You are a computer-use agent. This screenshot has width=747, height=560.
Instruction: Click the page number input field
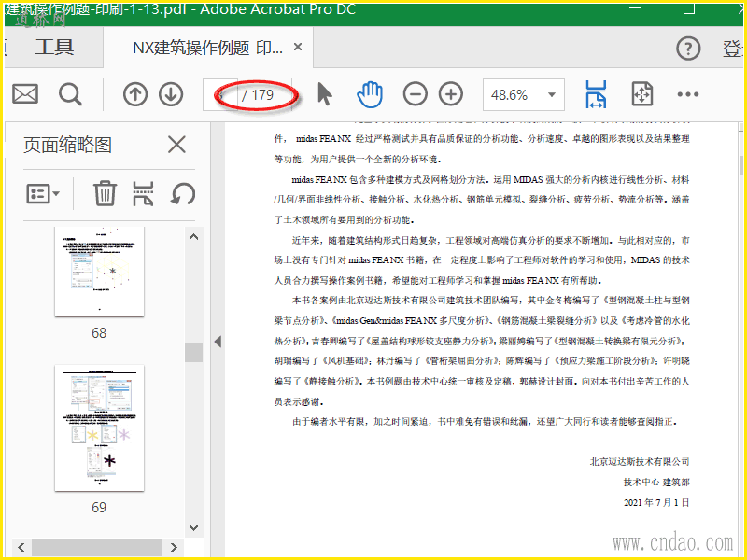tap(220, 95)
